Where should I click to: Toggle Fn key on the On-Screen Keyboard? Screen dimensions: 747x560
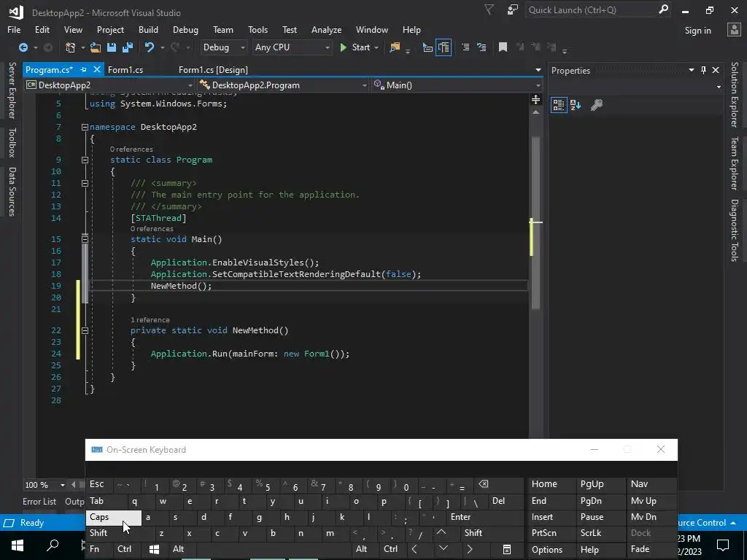coord(98,550)
